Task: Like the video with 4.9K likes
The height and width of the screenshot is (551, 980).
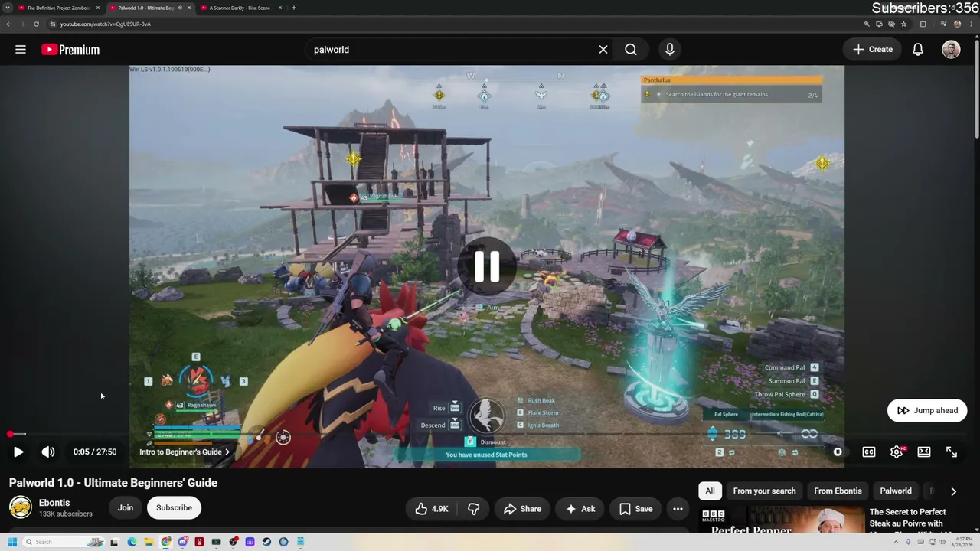Action: pos(432,509)
